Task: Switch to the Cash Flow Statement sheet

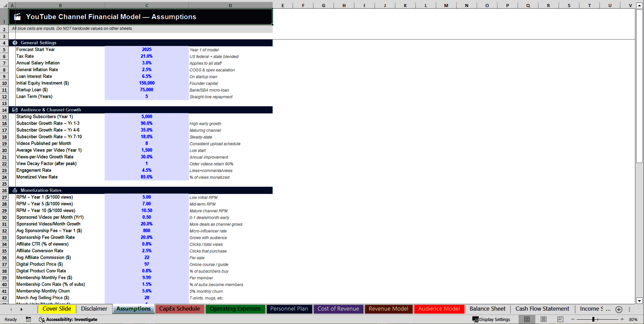Action: 542,309
